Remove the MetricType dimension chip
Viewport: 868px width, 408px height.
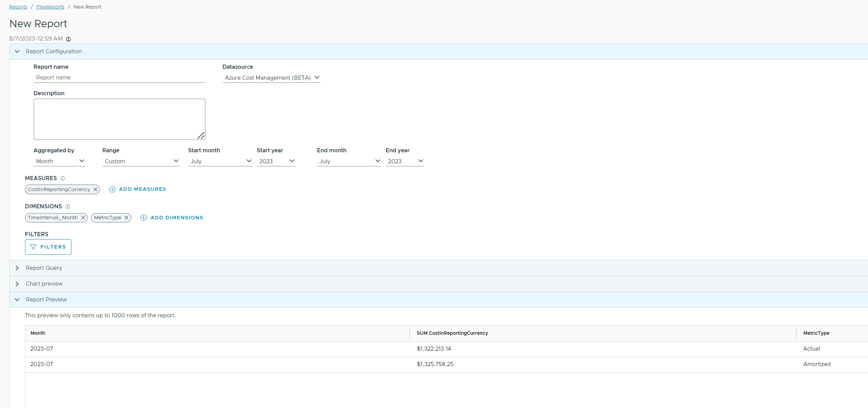pos(126,218)
